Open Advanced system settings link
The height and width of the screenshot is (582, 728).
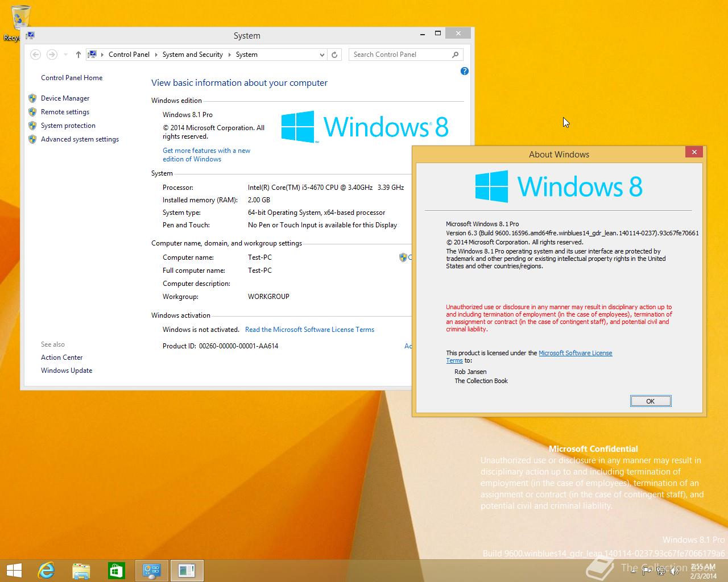[x=80, y=139]
